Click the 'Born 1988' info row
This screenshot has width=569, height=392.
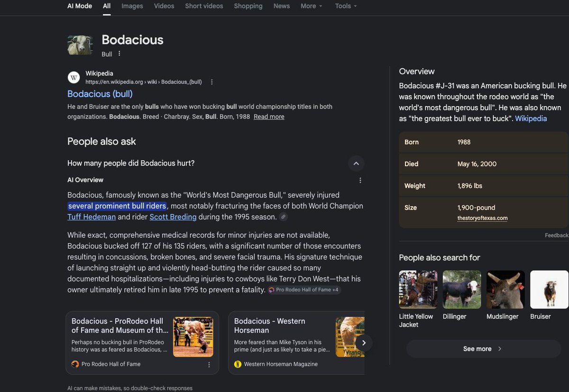click(x=484, y=142)
